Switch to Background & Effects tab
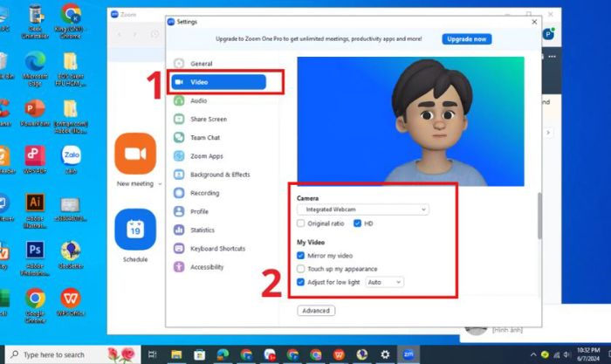This screenshot has height=364, width=611. coord(220,175)
